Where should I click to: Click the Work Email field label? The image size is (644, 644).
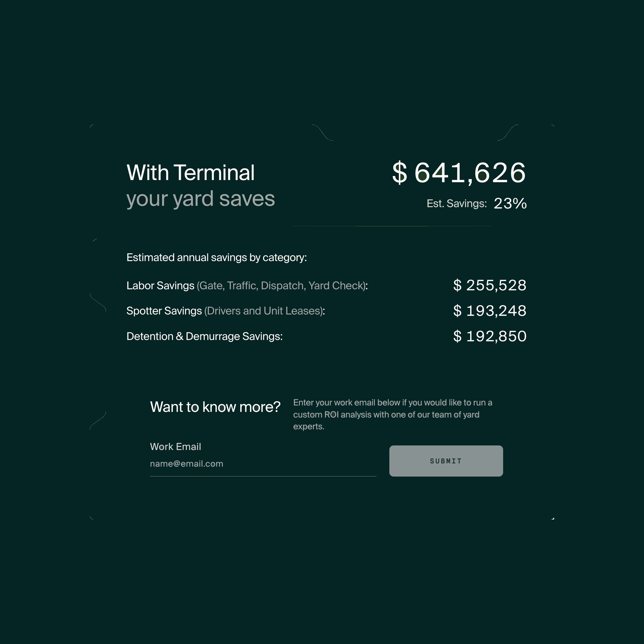coord(175,447)
